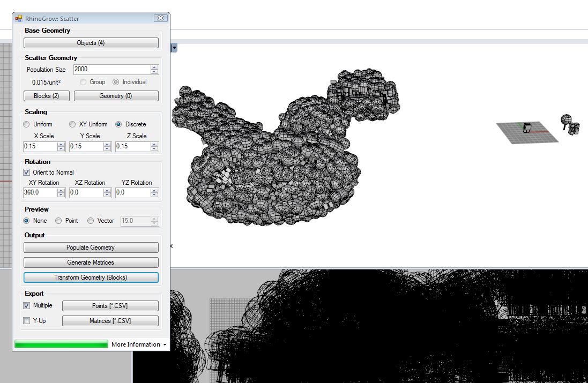Export Matrices [*.CSV]
588x383 pixels.
(110, 321)
